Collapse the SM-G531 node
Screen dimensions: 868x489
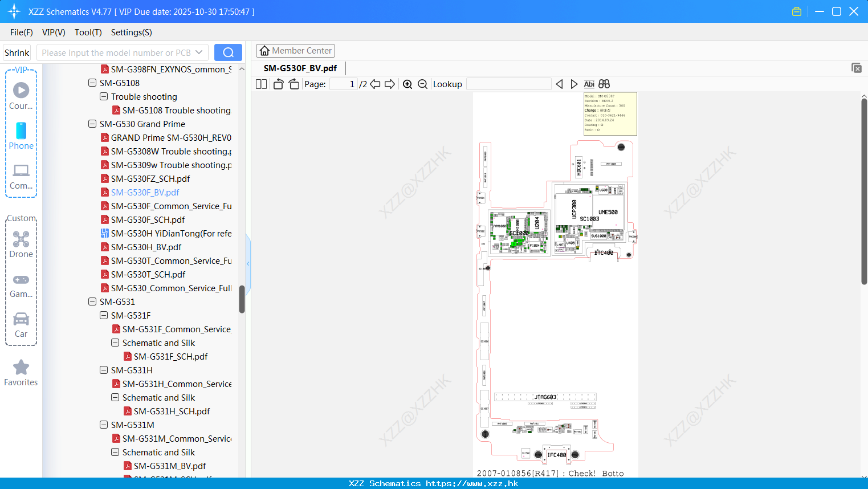click(x=92, y=301)
